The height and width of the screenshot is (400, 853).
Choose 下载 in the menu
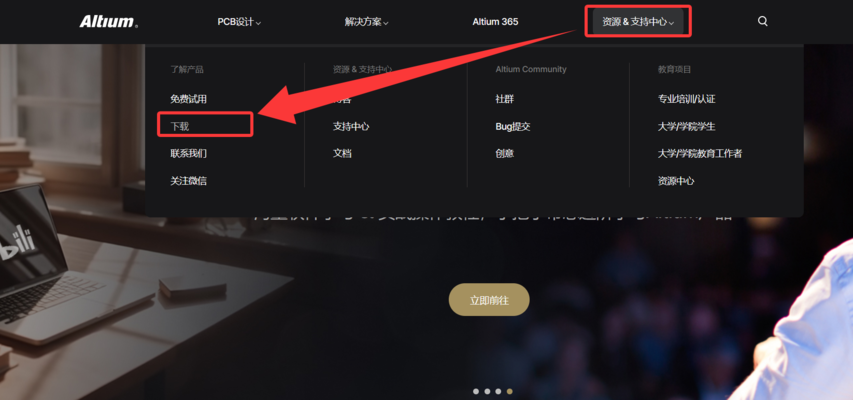point(180,126)
